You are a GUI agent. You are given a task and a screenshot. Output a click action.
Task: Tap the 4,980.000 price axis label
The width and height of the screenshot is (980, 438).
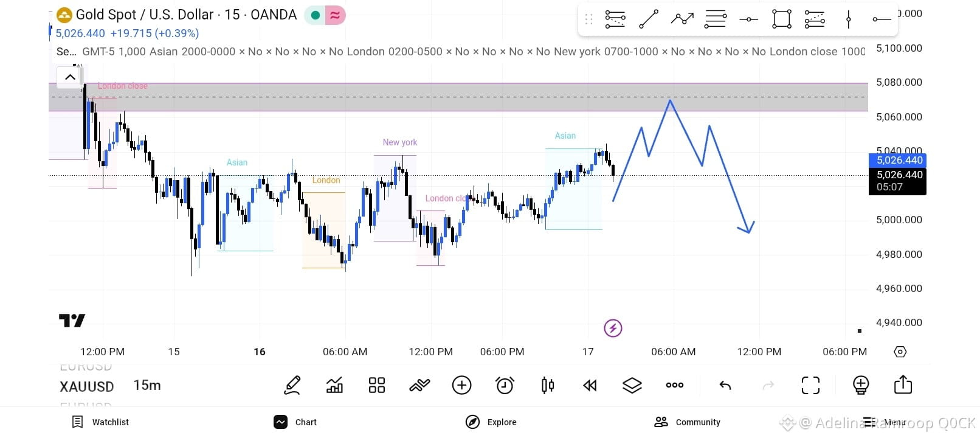(x=899, y=254)
